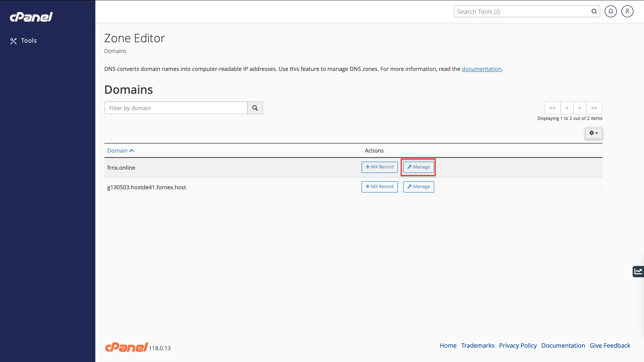Image resolution: width=644 pixels, height=362 pixels.
Task: Open the statistics chart side icon
Action: [638, 271]
